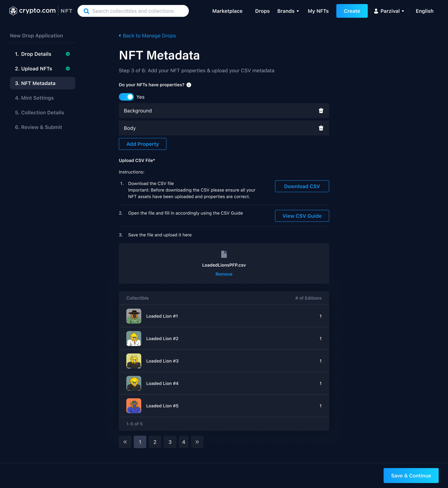The width and height of the screenshot is (448, 488).
Task: Click the crypto.com logo icon
Action: [13, 11]
